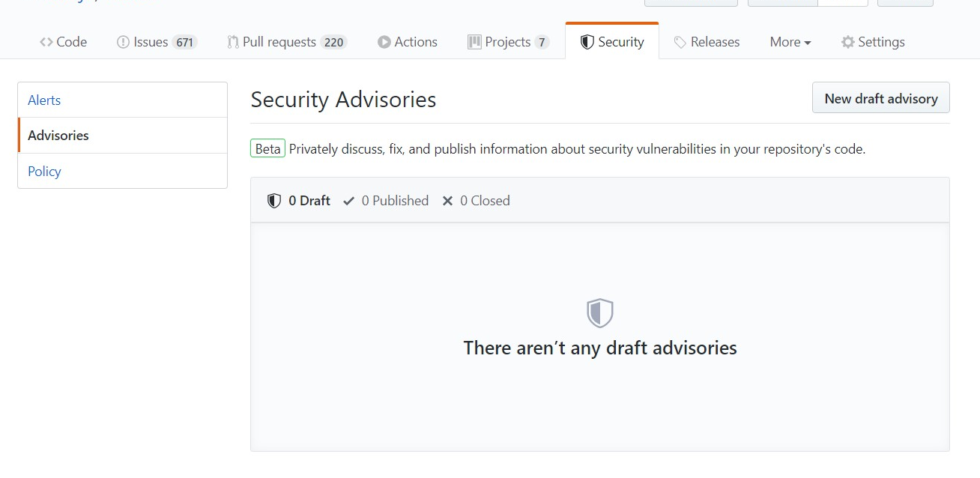The height and width of the screenshot is (478, 980).
Task: Open the Projects tab
Action: [x=509, y=42]
